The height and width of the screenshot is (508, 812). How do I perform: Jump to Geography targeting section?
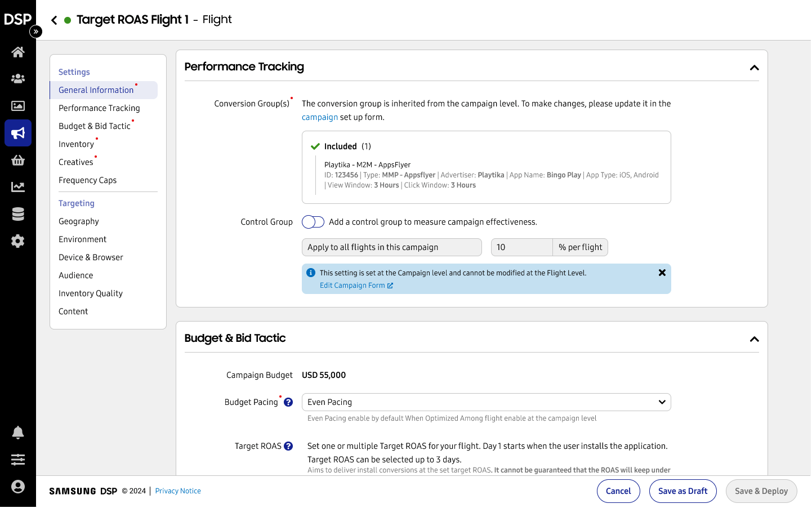(79, 221)
